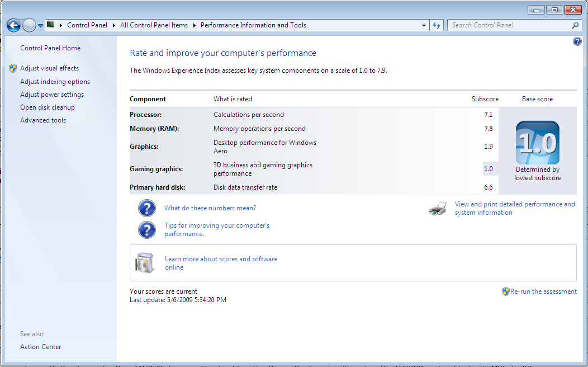588x367 pixels.
Task: Click the icon beside What do these numbers mean
Action: pos(147,208)
